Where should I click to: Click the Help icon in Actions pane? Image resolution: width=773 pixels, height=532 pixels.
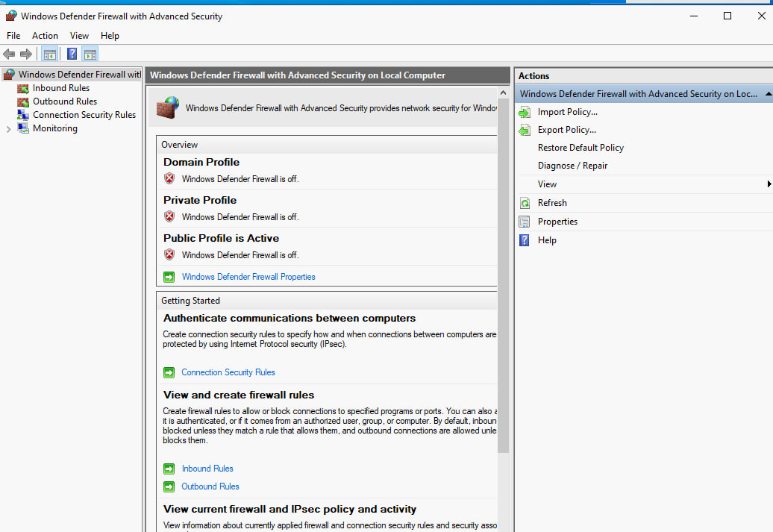coord(525,240)
